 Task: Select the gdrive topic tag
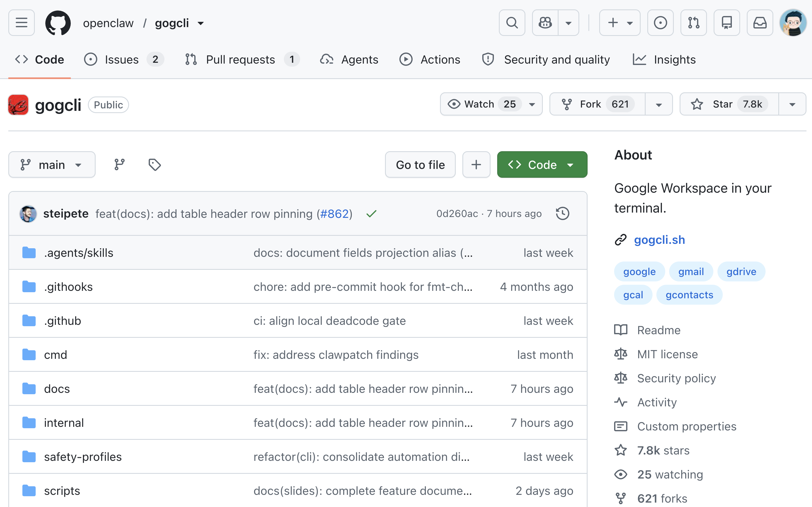coord(741,271)
